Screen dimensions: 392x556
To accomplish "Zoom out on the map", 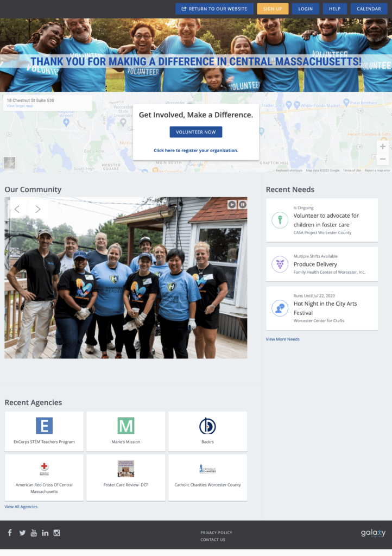I will tap(383, 159).
